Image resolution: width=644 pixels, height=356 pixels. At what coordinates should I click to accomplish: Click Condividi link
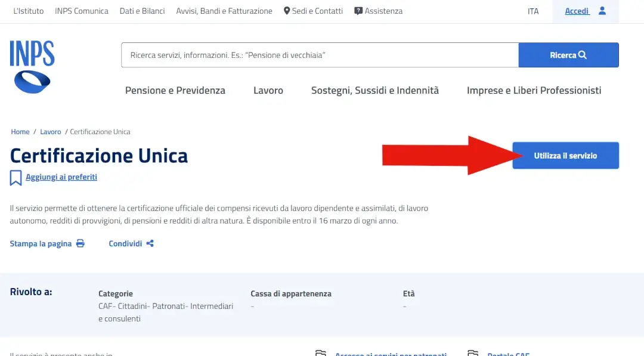pyautogui.click(x=125, y=243)
